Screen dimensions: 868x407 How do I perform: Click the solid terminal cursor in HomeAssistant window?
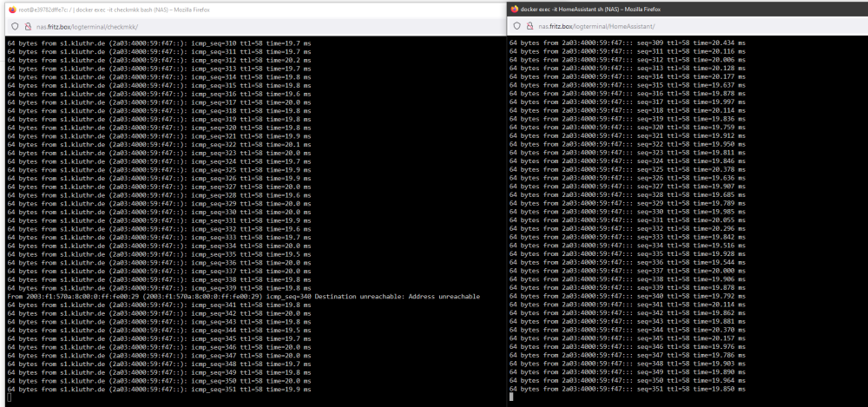[x=511, y=397]
